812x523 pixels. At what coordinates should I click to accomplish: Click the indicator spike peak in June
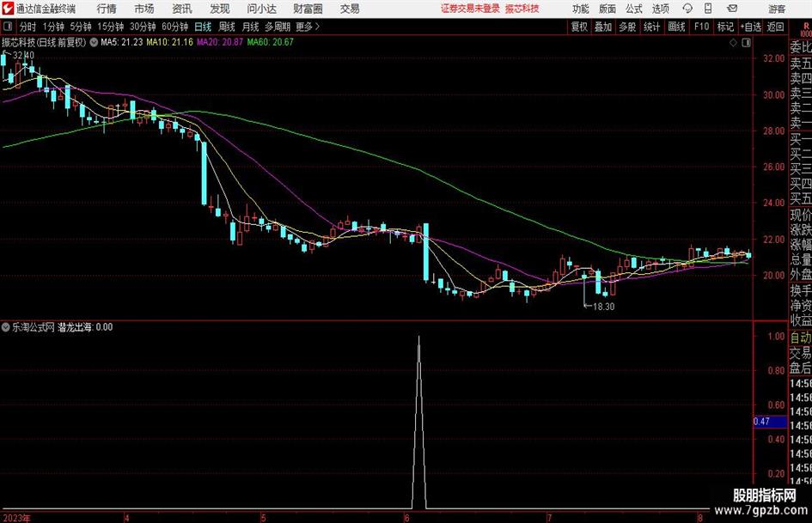(419, 338)
